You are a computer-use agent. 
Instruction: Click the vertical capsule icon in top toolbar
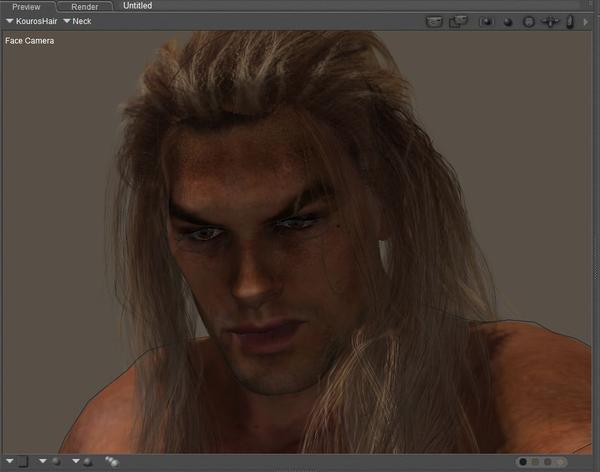[x=570, y=22]
